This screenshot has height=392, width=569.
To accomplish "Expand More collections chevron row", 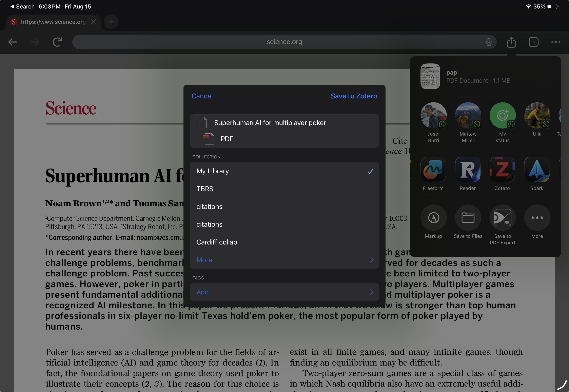I will [x=284, y=260].
